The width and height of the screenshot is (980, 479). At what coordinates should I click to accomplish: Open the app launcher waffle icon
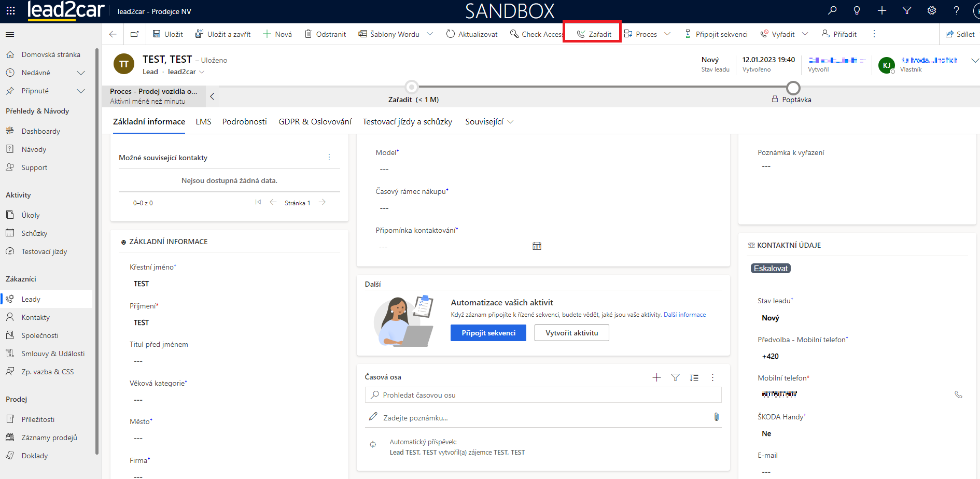[10, 10]
